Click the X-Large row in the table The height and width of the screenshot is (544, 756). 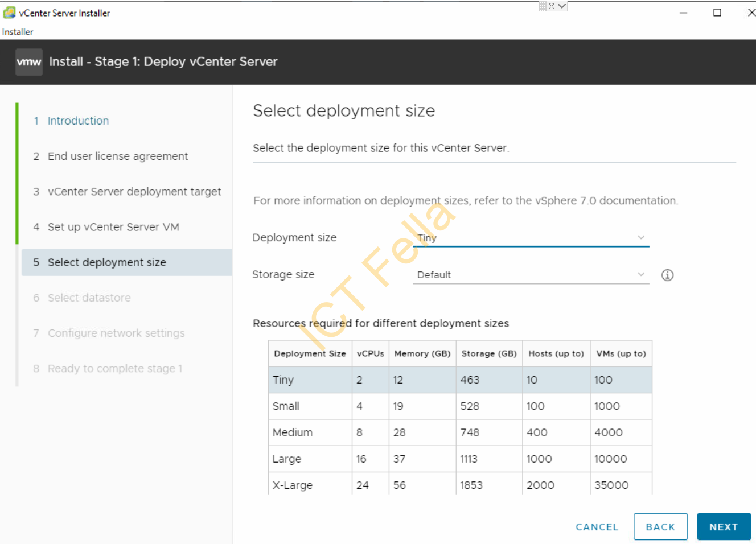pyautogui.click(x=460, y=485)
